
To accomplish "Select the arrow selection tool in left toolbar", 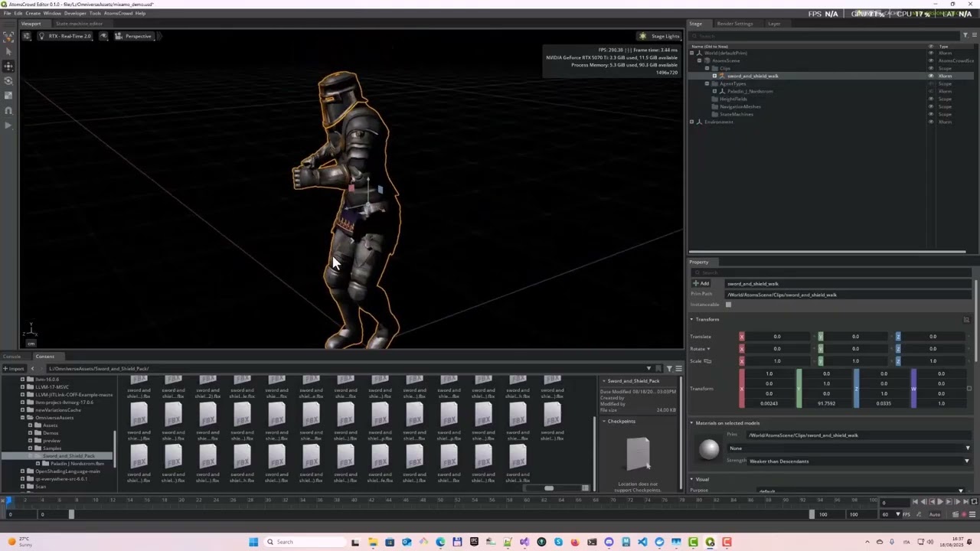I will pyautogui.click(x=8, y=51).
